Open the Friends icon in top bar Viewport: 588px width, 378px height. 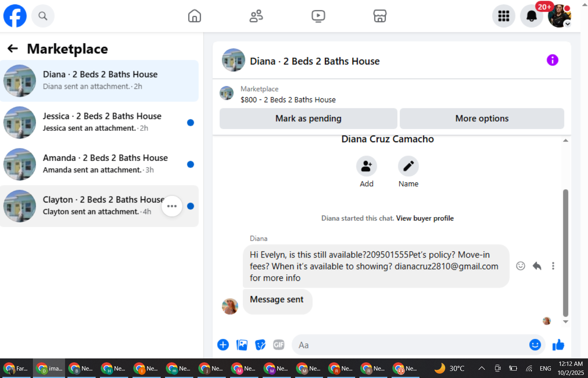256,16
